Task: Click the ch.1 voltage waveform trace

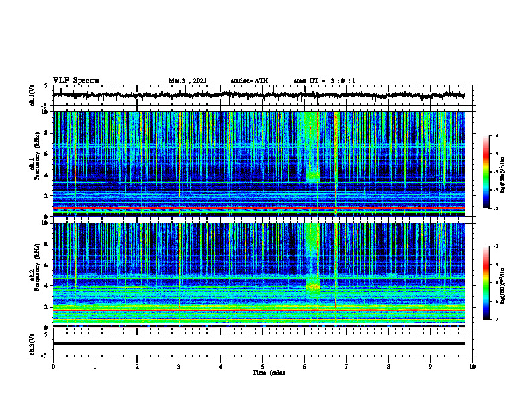Action: 259,95
